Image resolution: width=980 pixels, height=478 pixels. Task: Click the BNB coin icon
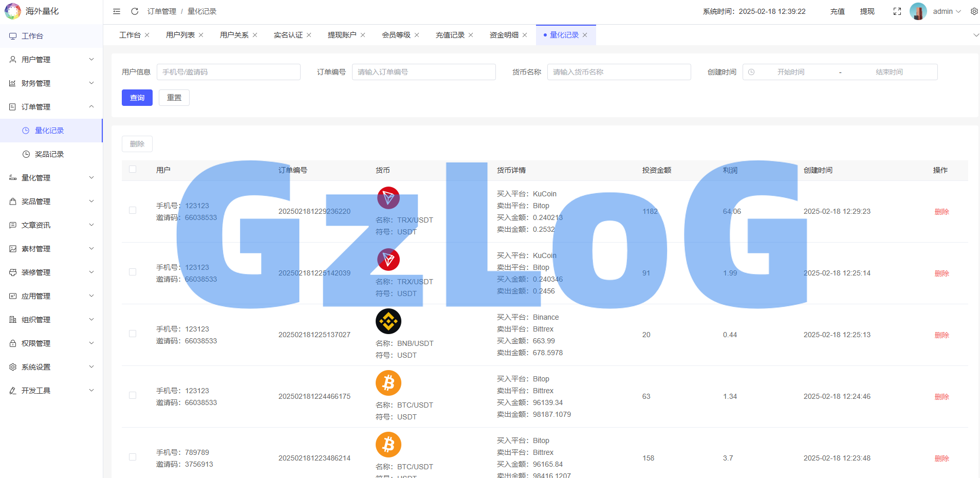389,322
